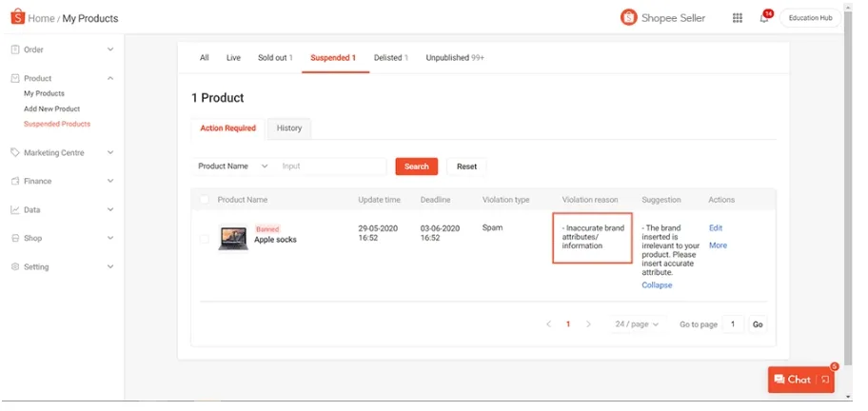
Task: Click the 03-06-2020 deadline cell
Action: [440, 233]
